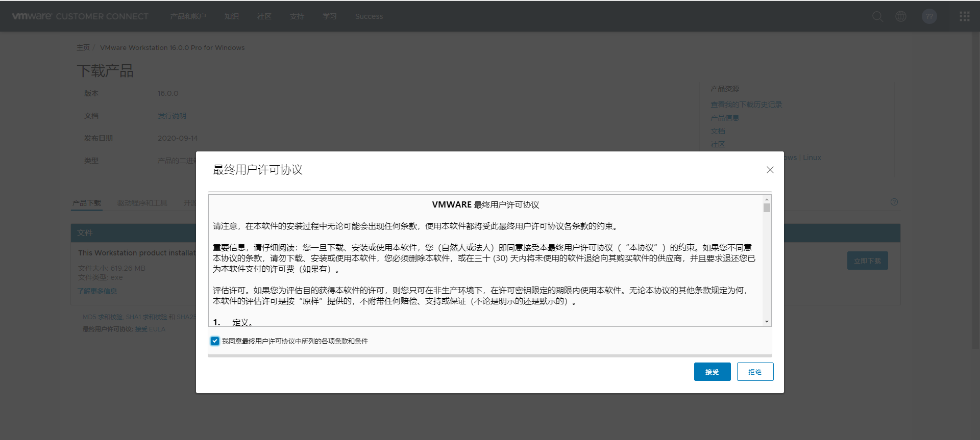The height and width of the screenshot is (440, 980).
Task: Open the 支持 menu
Action: 297,16
